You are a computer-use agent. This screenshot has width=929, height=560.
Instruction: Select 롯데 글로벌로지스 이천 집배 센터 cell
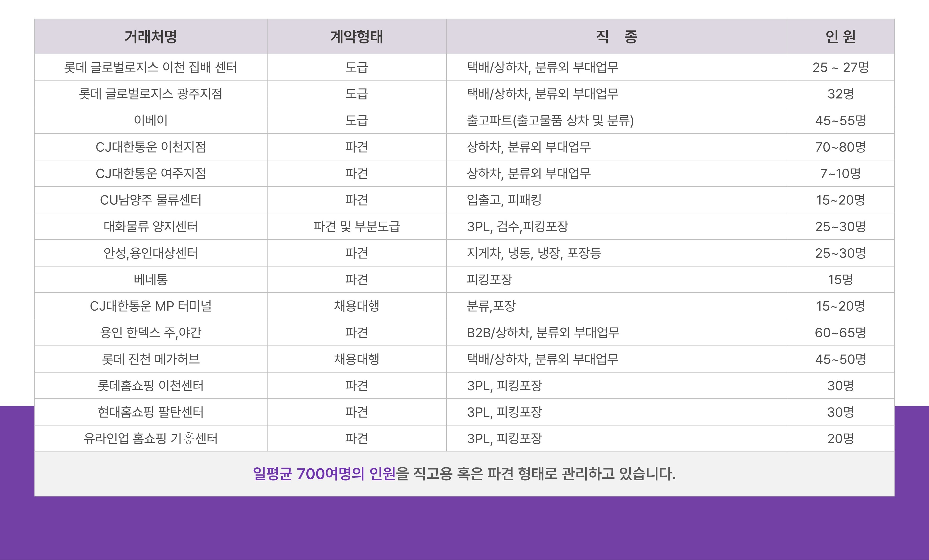coord(150,68)
